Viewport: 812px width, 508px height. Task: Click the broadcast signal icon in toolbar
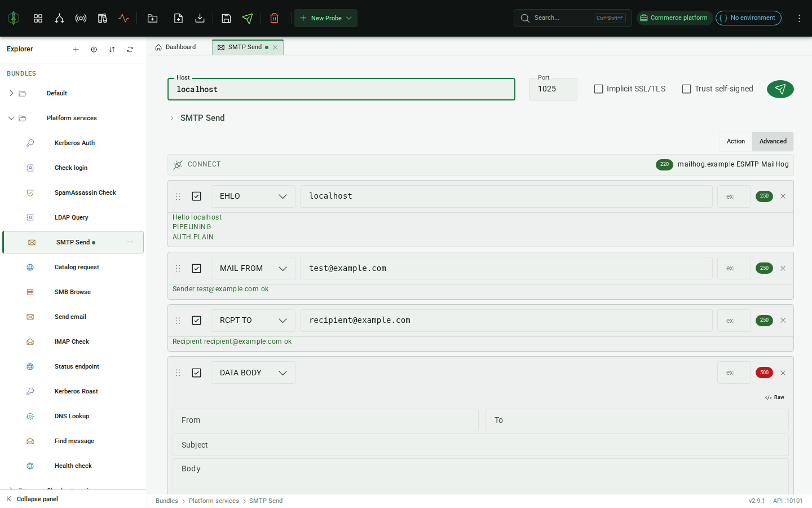pyautogui.click(x=81, y=18)
